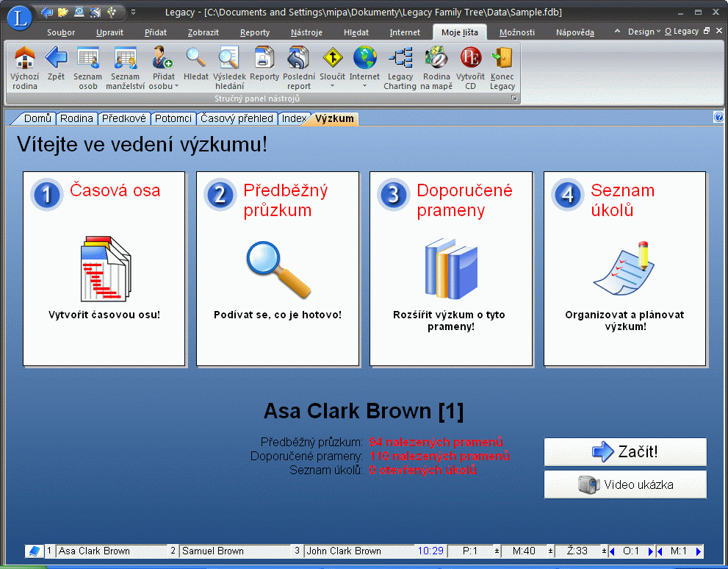Screen dimensions: 728x569
Task: Click the Internet globe icon
Action: click(x=364, y=57)
